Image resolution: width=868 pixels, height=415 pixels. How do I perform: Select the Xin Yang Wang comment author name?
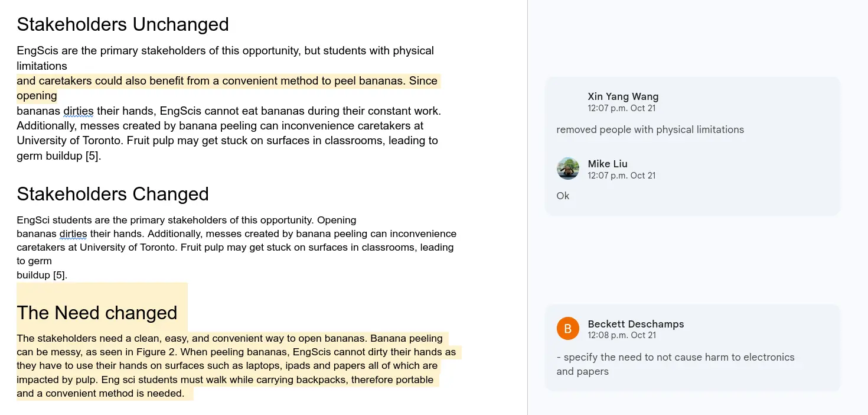click(x=623, y=96)
